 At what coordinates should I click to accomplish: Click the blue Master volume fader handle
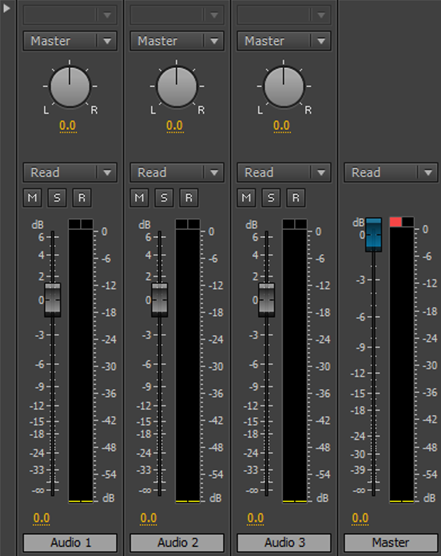(374, 234)
